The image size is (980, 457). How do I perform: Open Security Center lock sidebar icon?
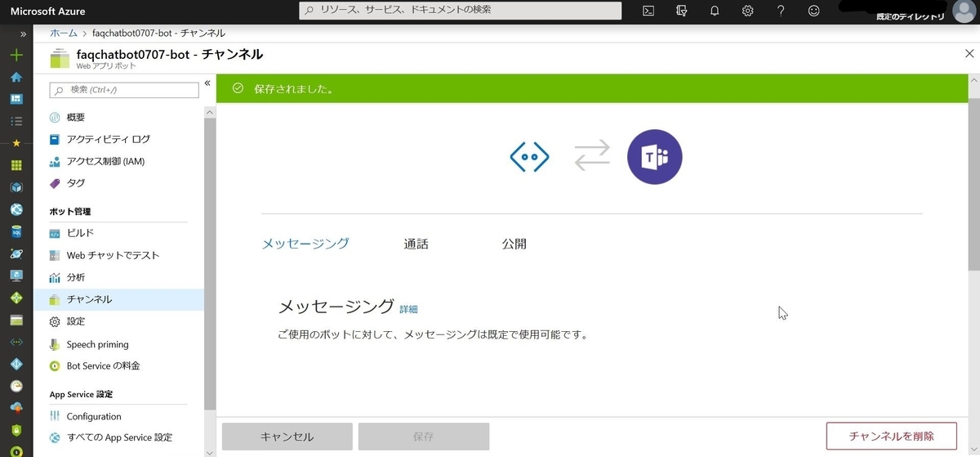click(x=16, y=430)
